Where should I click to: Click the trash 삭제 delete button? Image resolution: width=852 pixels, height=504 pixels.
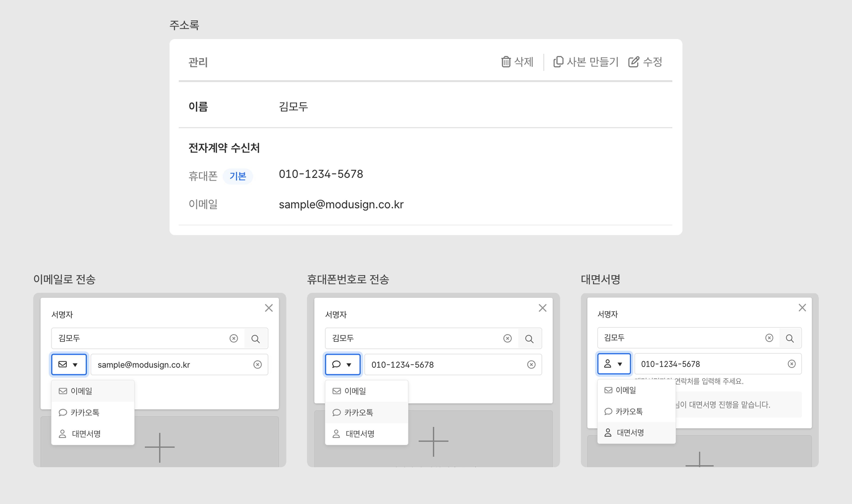[x=517, y=62]
